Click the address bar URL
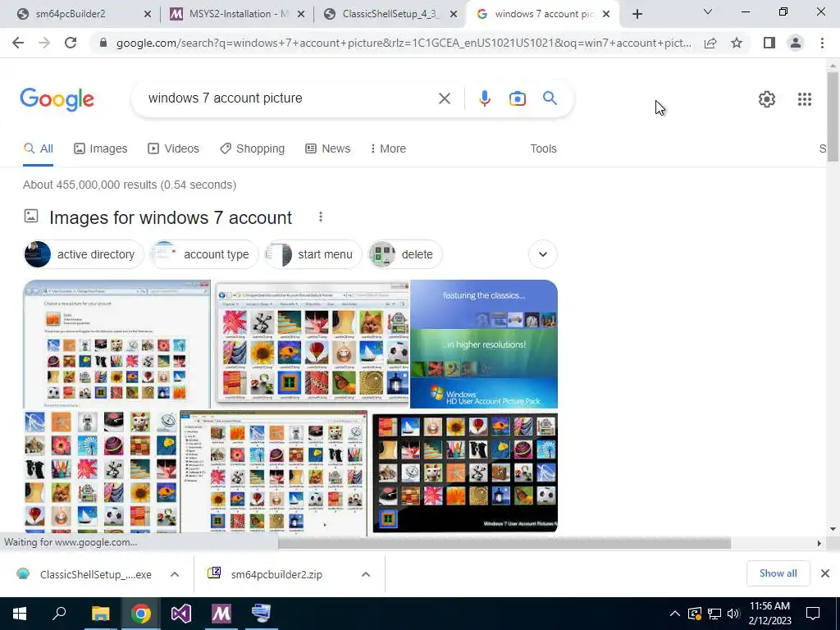Screen dimensions: 840x630 [404, 43]
